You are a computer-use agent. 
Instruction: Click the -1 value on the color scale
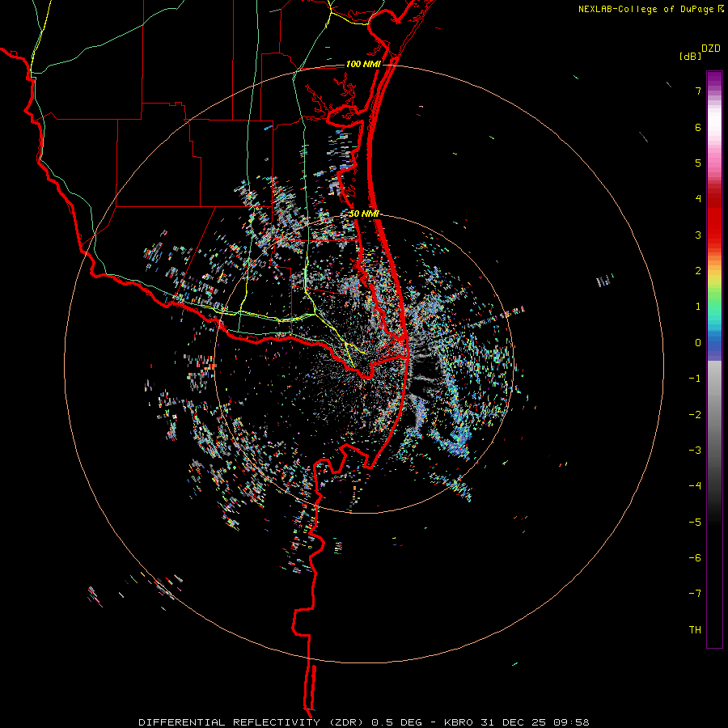point(695,379)
